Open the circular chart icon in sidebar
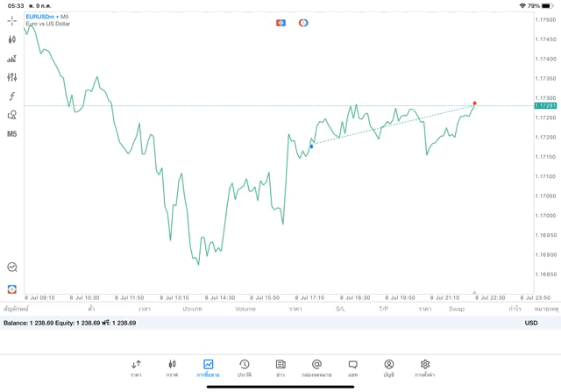The height and width of the screenshot is (392, 561). click(x=12, y=267)
